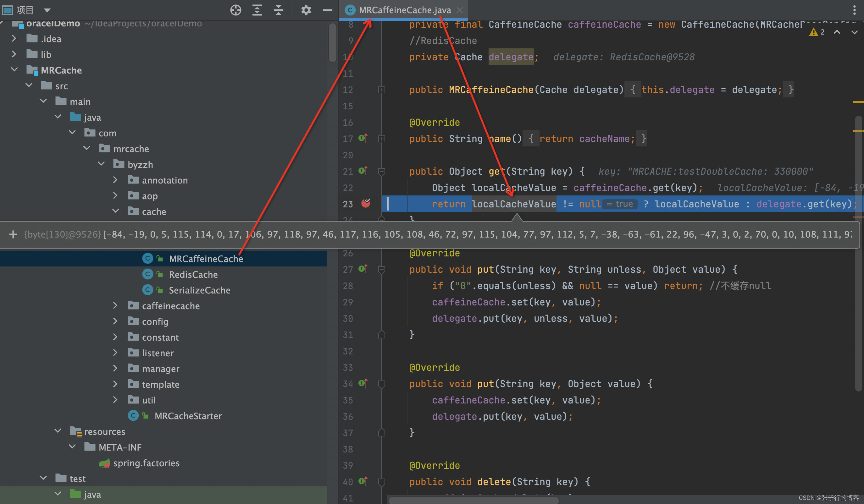
Task: Collapse the put method fold at line 34
Action: pos(381,384)
